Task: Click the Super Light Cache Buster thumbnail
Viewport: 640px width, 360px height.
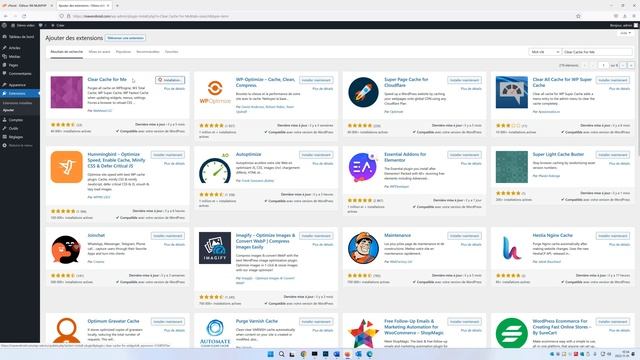Action: [x=512, y=167]
